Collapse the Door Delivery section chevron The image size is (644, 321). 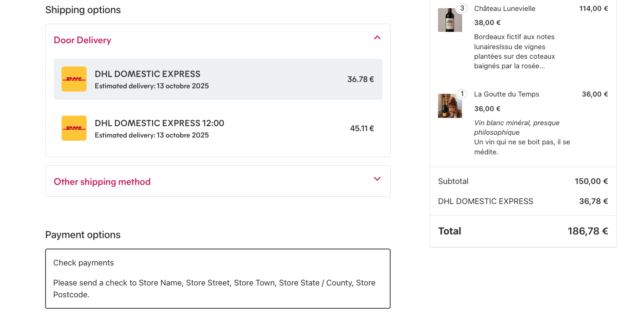[377, 38]
